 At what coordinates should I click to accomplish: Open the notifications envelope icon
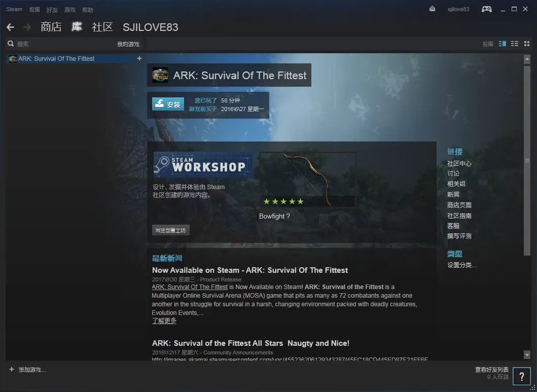432,9
